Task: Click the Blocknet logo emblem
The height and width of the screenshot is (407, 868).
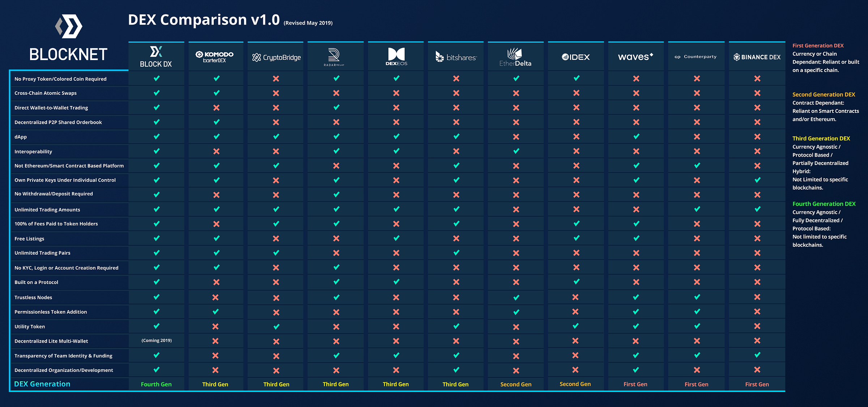Action: 69,26
